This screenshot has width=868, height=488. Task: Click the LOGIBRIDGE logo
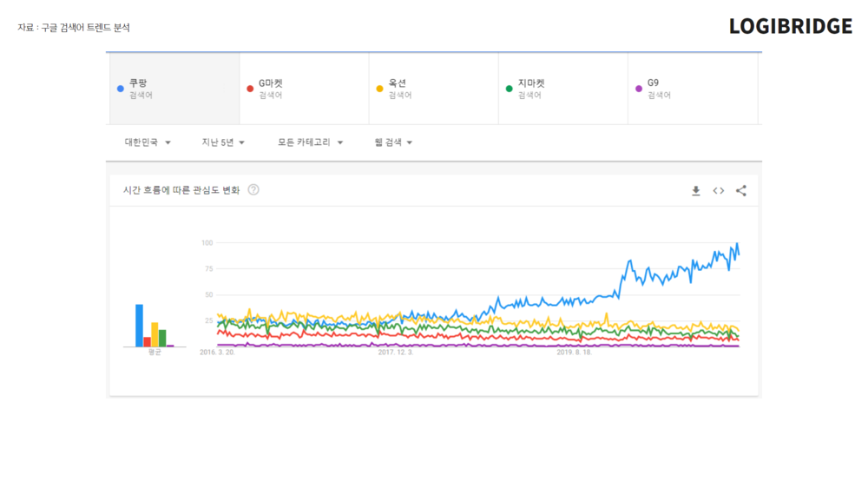click(790, 27)
